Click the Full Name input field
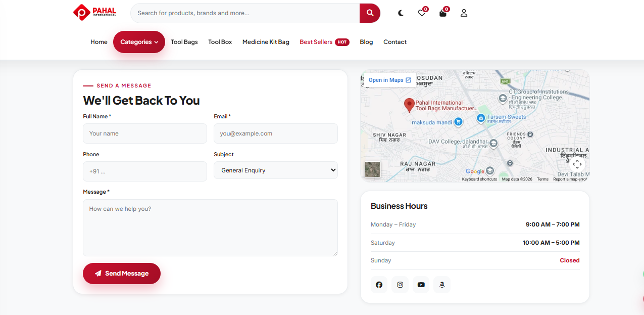Viewport: 644px width, 315px height. 145,133
